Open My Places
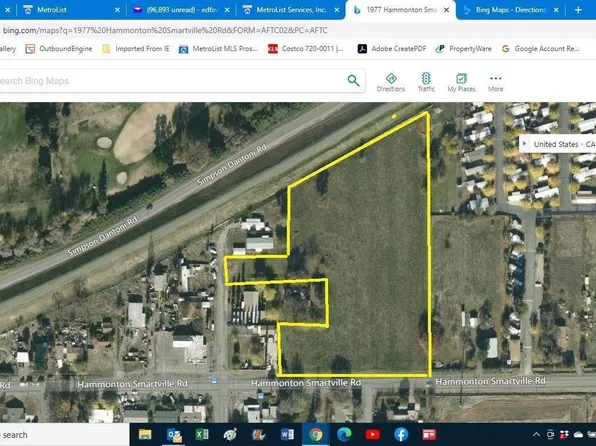The width and height of the screenshot is (596, 446). (x=461, y=83)
